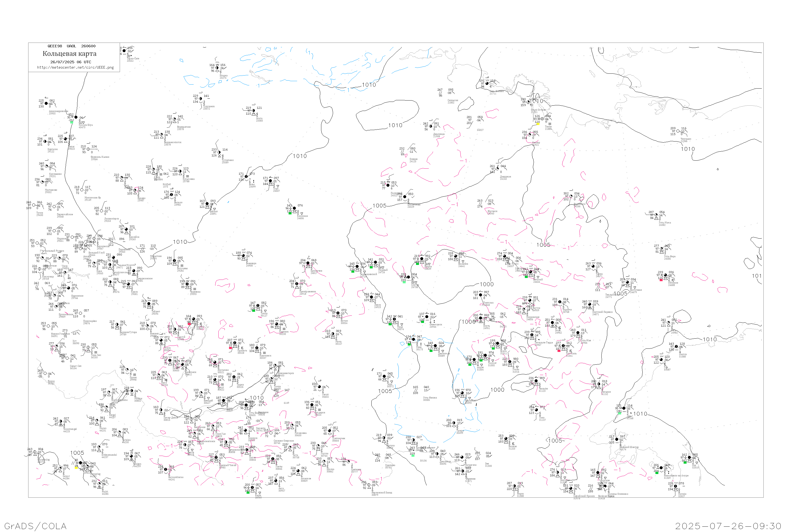This screenshot has height=532, width=798.
Task: Click the 2025-07-26-09:30 timestamp at bottom right
Action: [x=729, y=526]
